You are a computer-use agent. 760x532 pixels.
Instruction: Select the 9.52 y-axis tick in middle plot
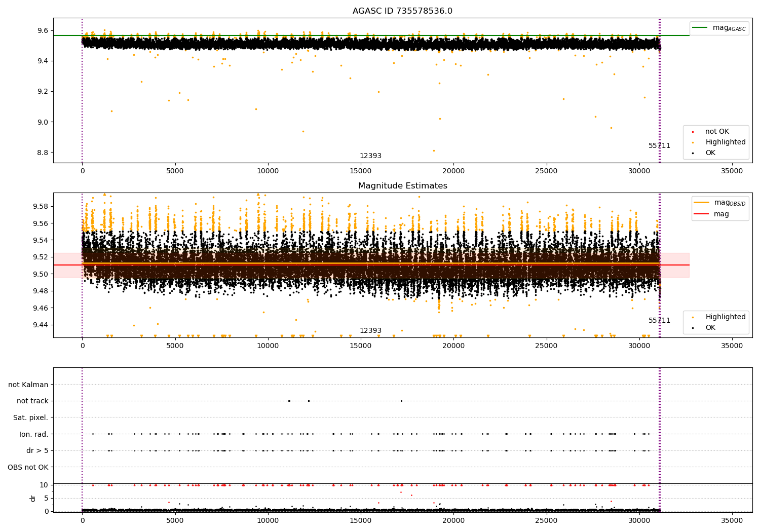point(41,257)
